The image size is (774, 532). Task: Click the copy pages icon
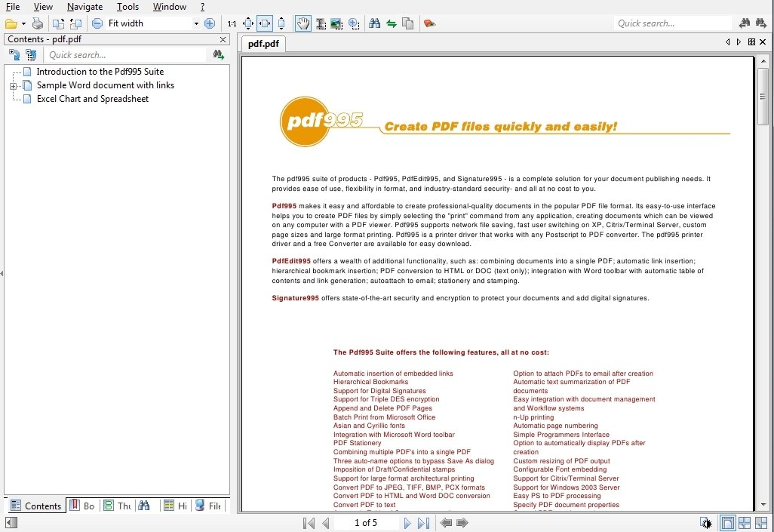point(407,23)
